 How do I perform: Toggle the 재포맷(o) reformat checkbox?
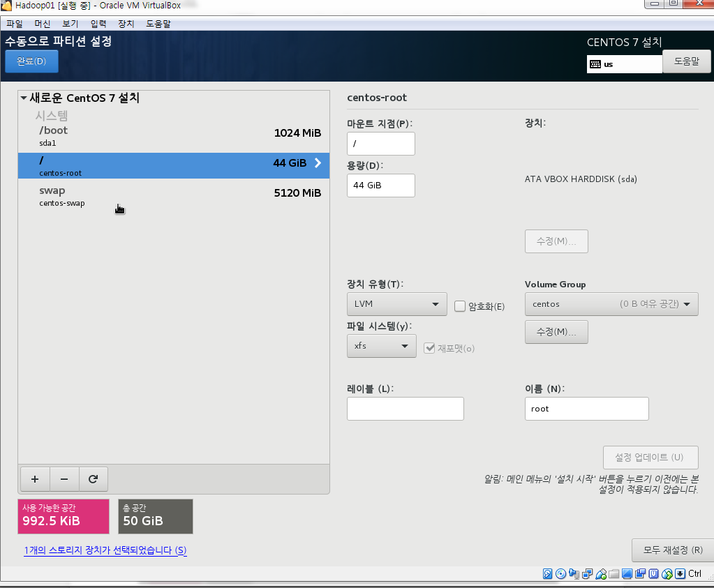(x=429, y=348)
